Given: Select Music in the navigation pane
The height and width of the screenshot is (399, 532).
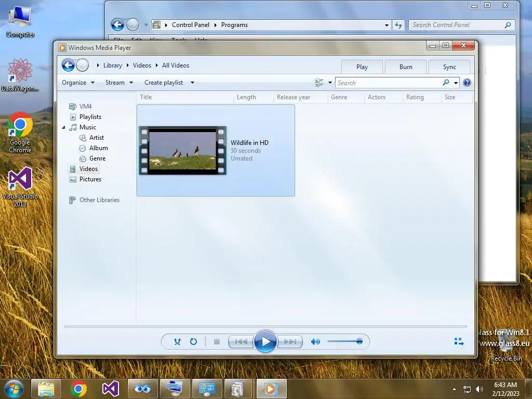Looking at the screenshot, I should click(x=87, y=127).
